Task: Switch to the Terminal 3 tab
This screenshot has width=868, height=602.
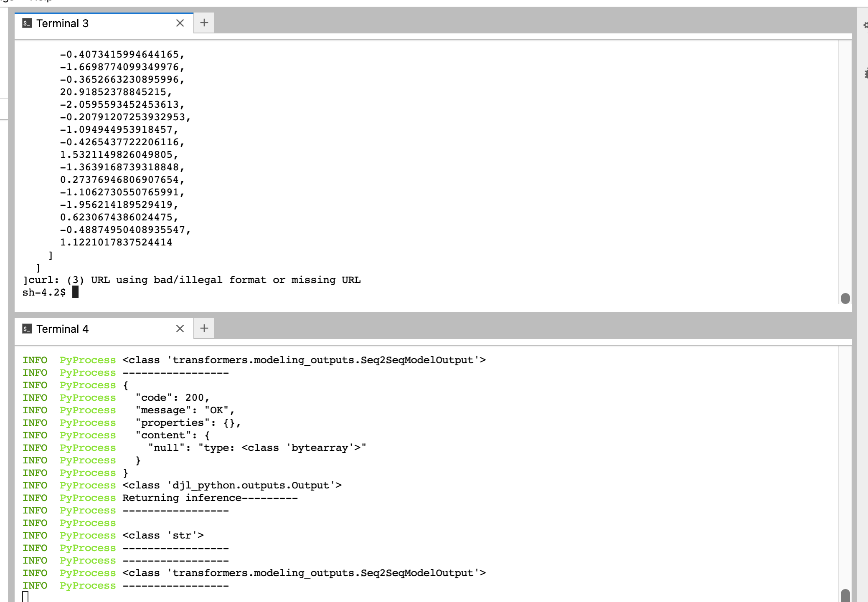Action: (x=63, y=23)
